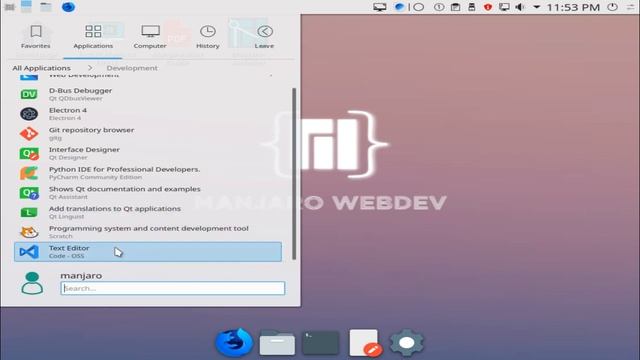The height and width of the screenshot is (360, 640).
Task: Open the Favorites tab in launcher
Action: tap(36, 37)
